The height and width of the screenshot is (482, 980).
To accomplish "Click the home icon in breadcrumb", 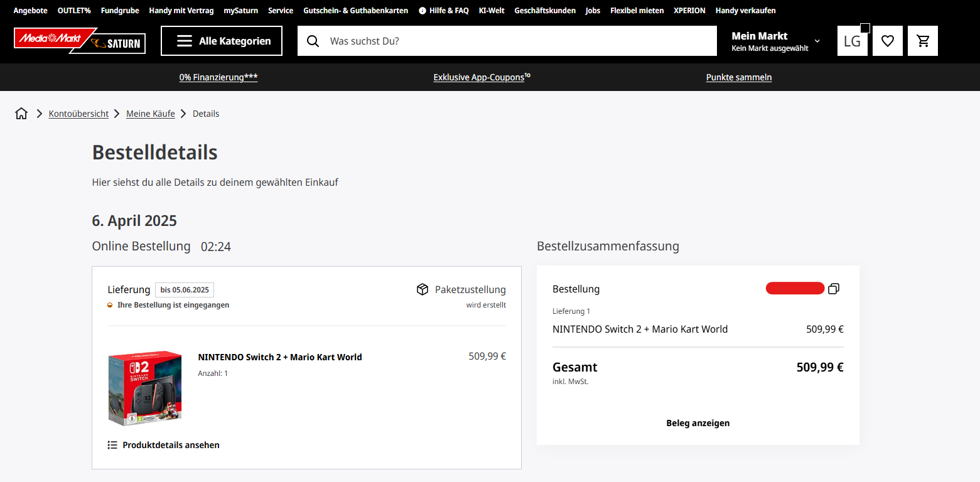I will coord(21,114).
